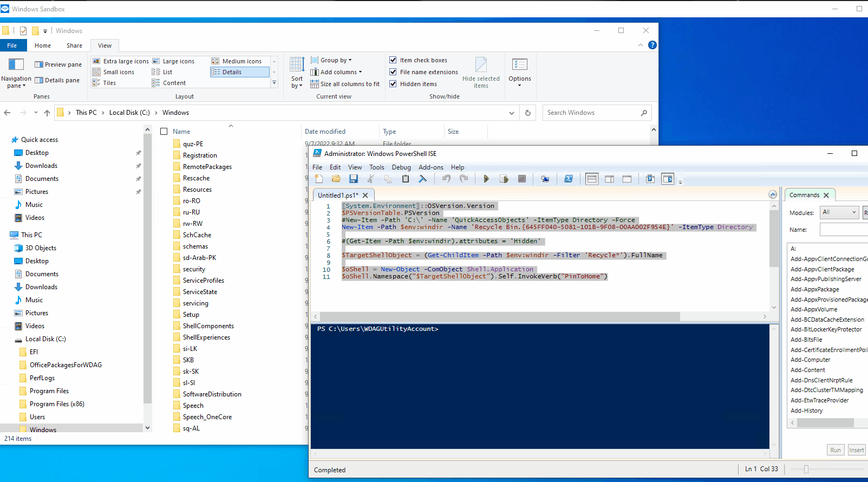Click the Up arrow in Explorer navigation

[x=47, y=113]
